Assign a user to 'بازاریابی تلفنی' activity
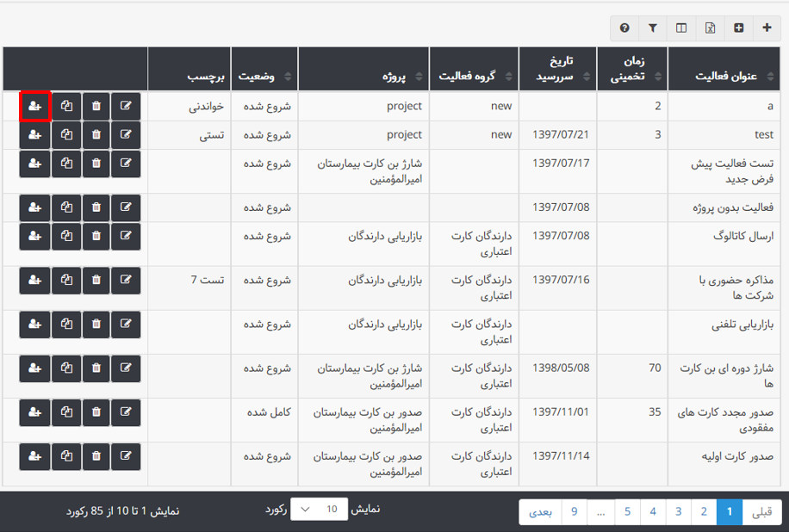 pyautogui.click(x=34, y=325)
